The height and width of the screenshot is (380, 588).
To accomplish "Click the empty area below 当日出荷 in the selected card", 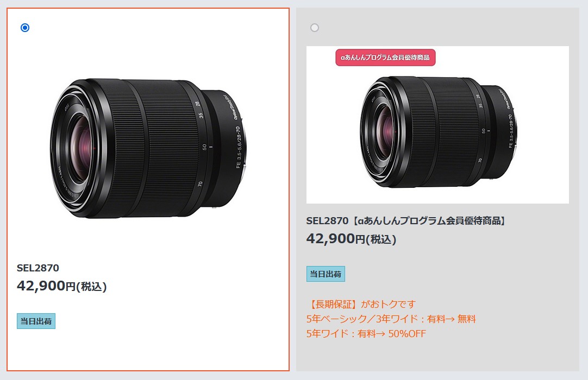I will [x=148, y=350].
